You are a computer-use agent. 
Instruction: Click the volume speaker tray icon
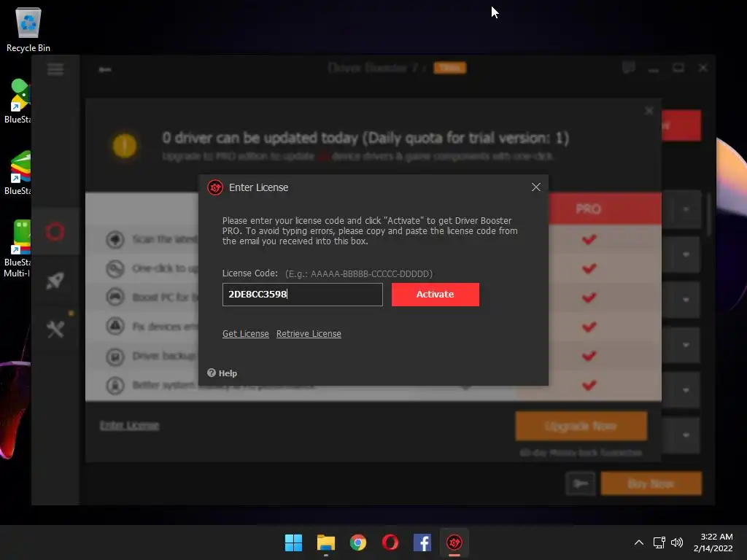point(676,542)
